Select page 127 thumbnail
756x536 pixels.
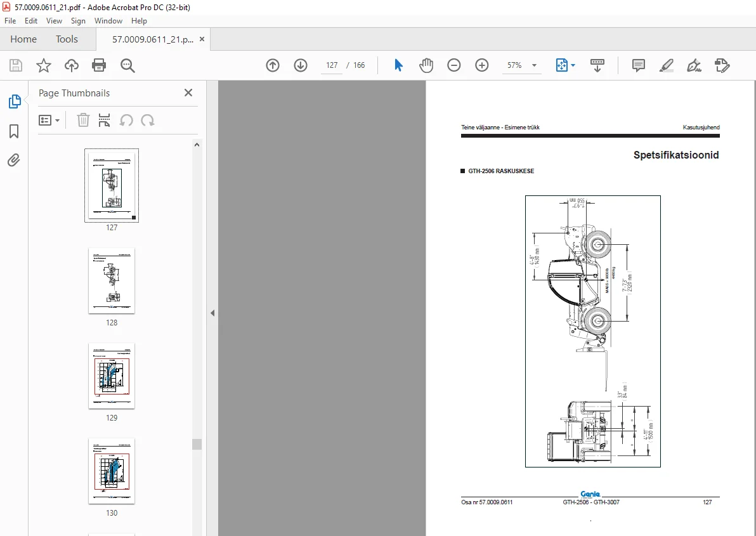tap(112, 185)
